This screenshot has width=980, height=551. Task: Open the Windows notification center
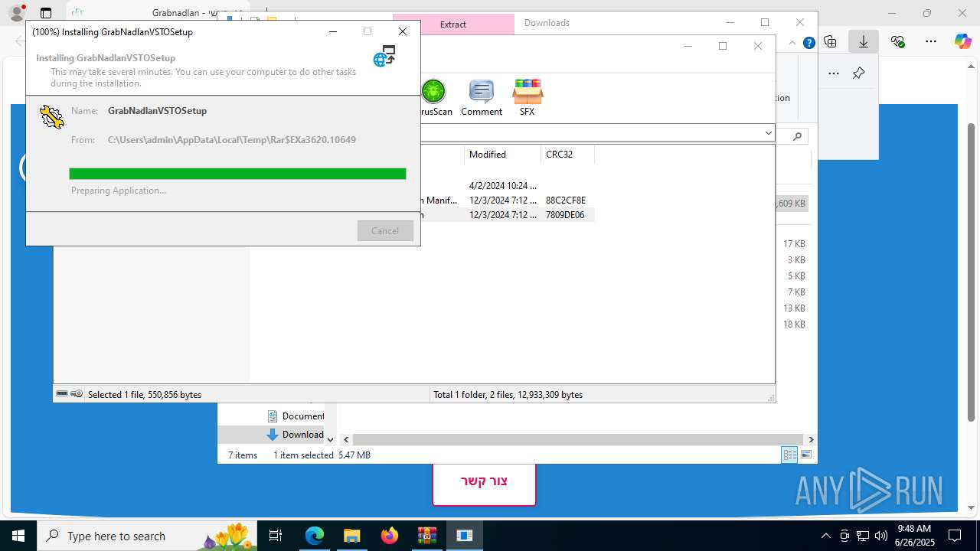(955, 536)
